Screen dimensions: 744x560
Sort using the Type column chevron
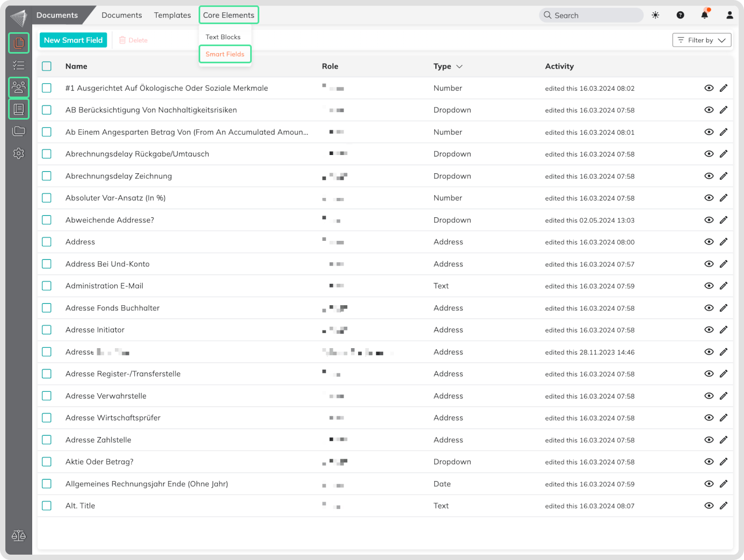(x=459, y=67)
